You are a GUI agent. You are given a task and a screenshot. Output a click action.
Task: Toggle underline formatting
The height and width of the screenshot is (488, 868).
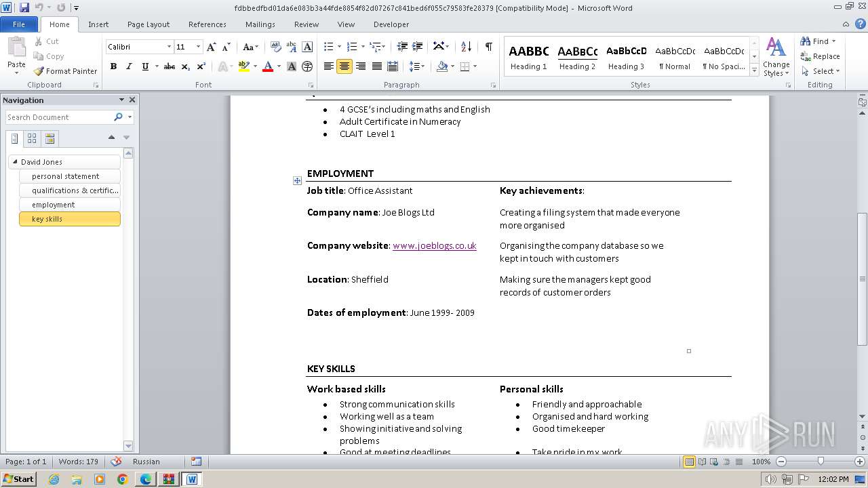pyautogui.click(x=145, y=66)
